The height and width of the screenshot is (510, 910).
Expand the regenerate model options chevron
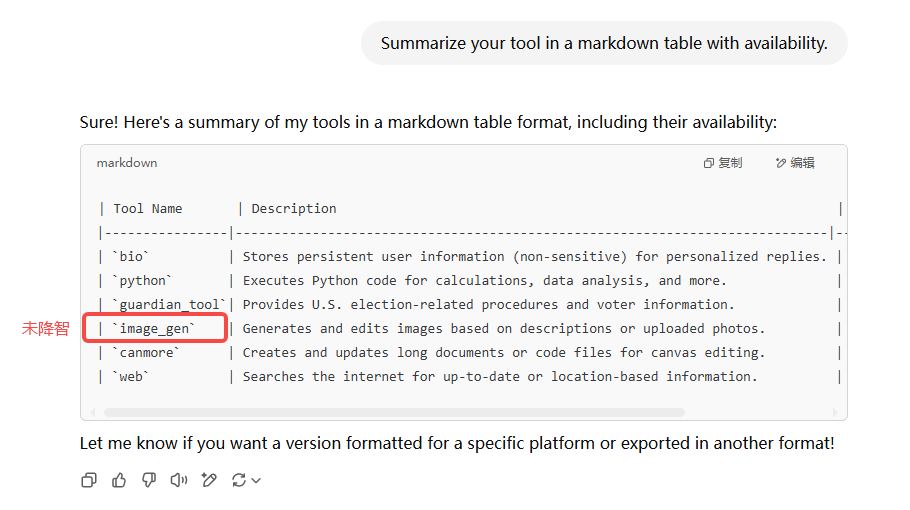click(x=256, y=481)
